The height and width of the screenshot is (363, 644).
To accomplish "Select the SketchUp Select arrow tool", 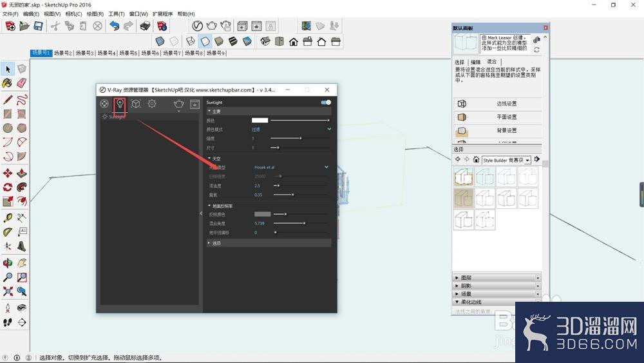I will coord(8,69).
